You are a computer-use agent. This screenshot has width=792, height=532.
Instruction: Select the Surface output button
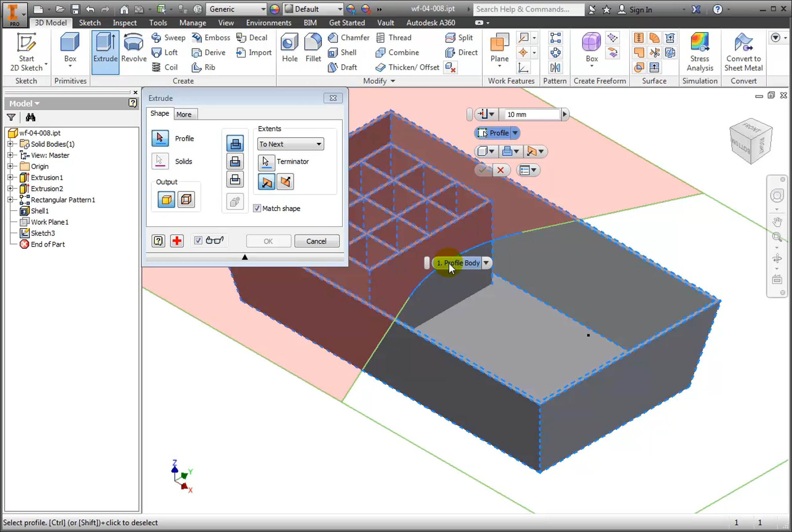pos(186,200)
